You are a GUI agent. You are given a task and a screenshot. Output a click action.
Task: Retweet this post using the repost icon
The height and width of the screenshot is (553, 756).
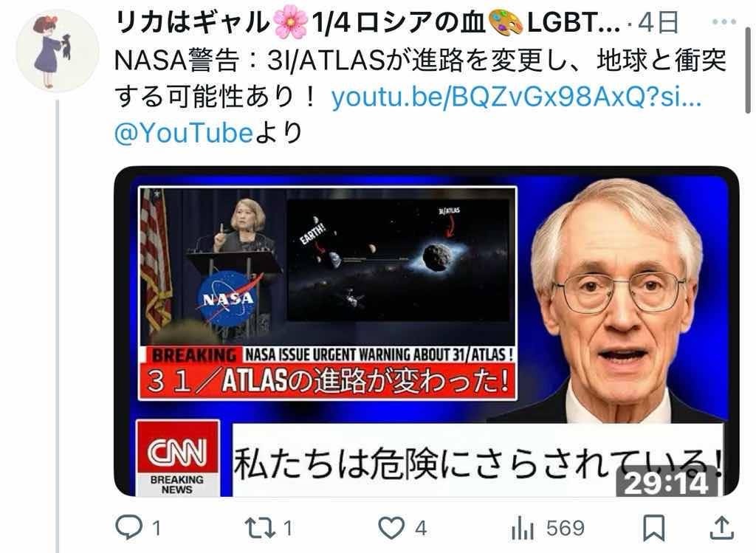pyautogui.click(x=260, y=528)
